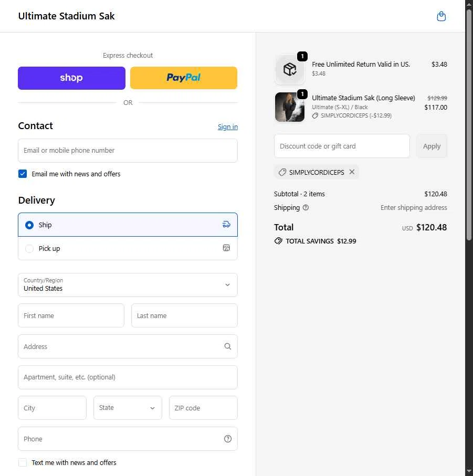Click the Sign in link

[228, 126]
